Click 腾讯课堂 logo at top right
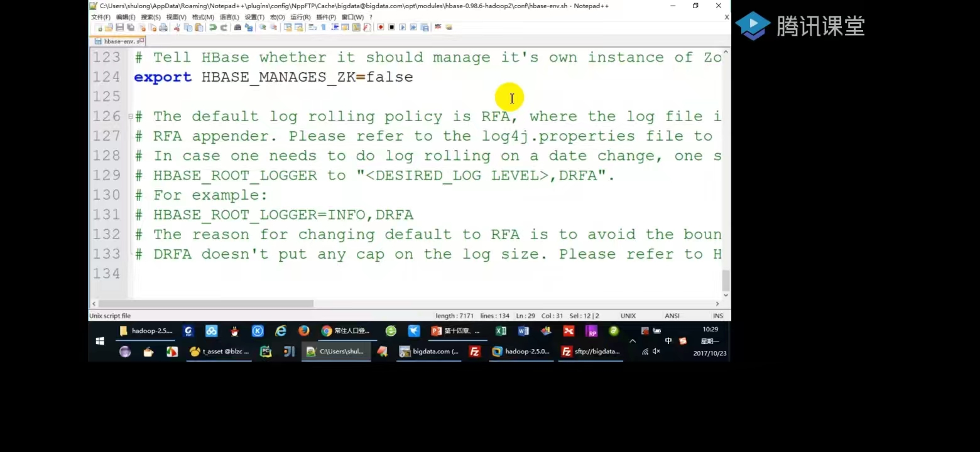Image resolution: width=980 pixels, height=452 pixels. (x=800, y=26)
